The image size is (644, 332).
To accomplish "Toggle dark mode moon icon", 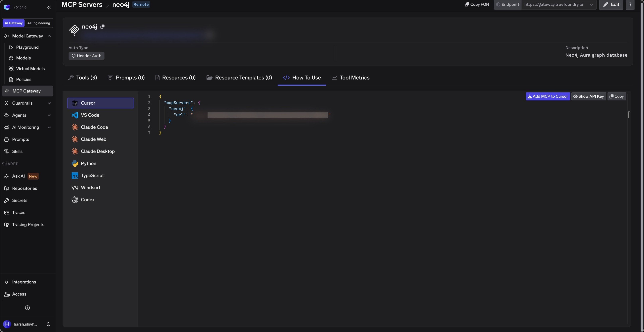I will (48, 324).
